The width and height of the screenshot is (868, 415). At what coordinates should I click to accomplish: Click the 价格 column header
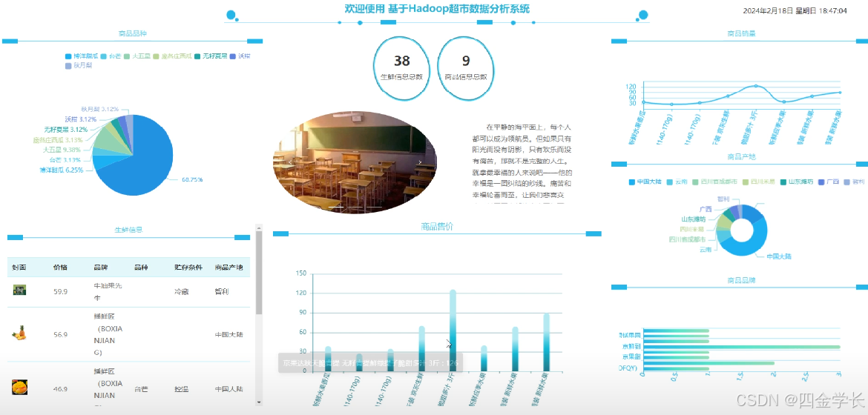[60, 268]
